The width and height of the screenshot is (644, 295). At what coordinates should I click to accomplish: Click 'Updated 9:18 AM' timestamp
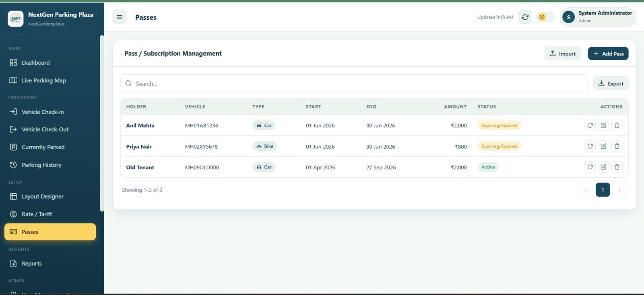coord(495,17)
